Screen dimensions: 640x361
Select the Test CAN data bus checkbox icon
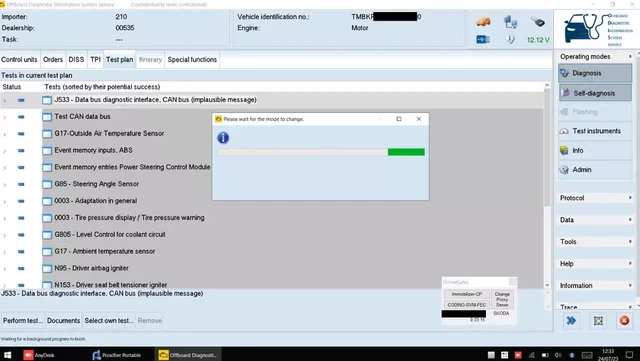(x=47, y=117)
